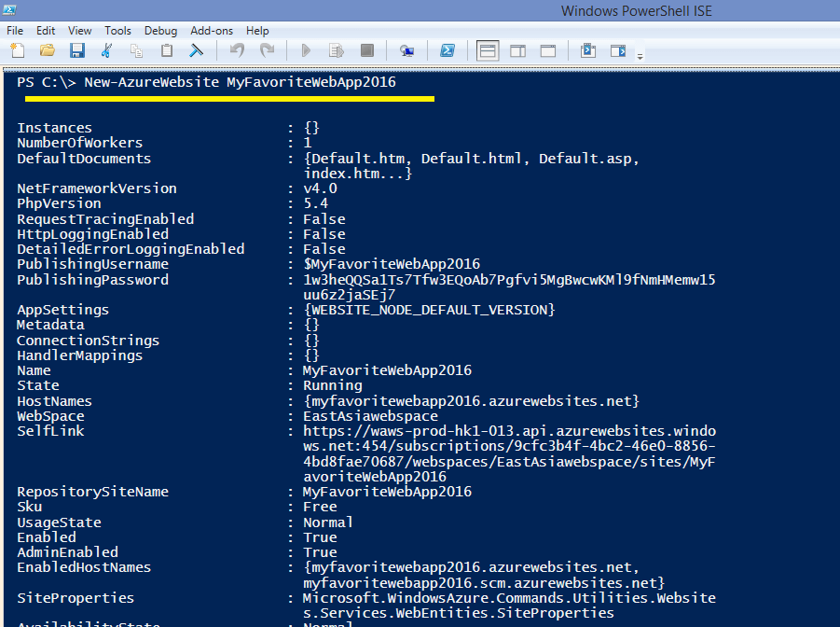Viewport: 840px width, 627px height.
Task: Click the 'HandlerMappings' label
Action: (80, 355)
